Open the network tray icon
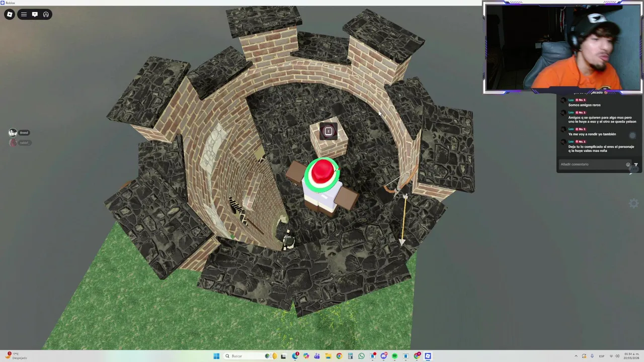 [611, 356]
